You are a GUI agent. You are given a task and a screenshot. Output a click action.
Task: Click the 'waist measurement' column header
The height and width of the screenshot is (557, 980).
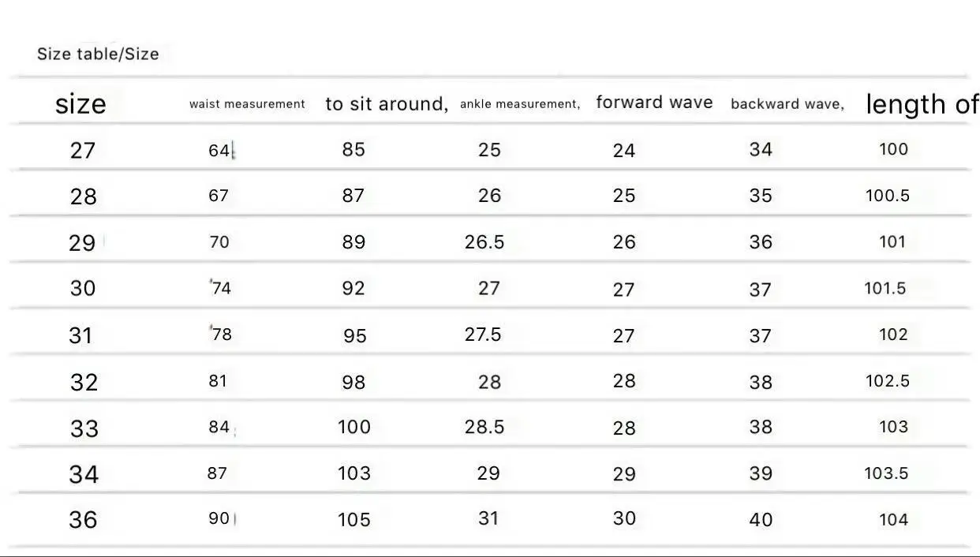[x=247, y=104]
